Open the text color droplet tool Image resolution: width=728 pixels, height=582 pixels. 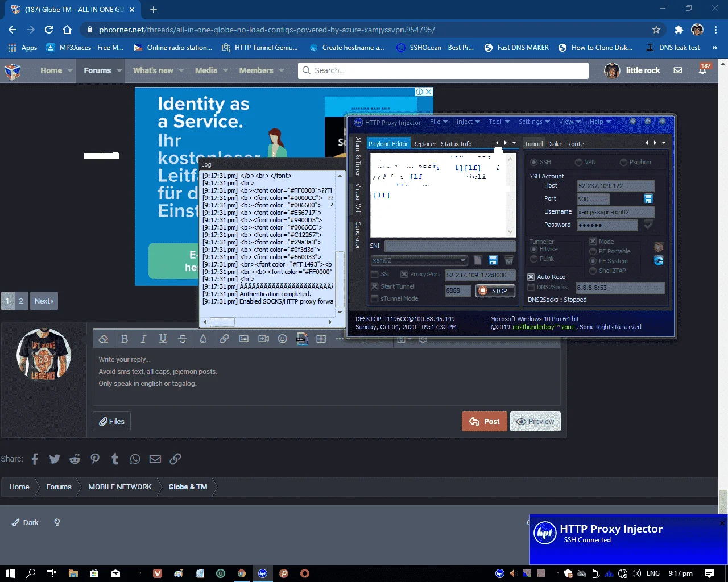(203, 339)
